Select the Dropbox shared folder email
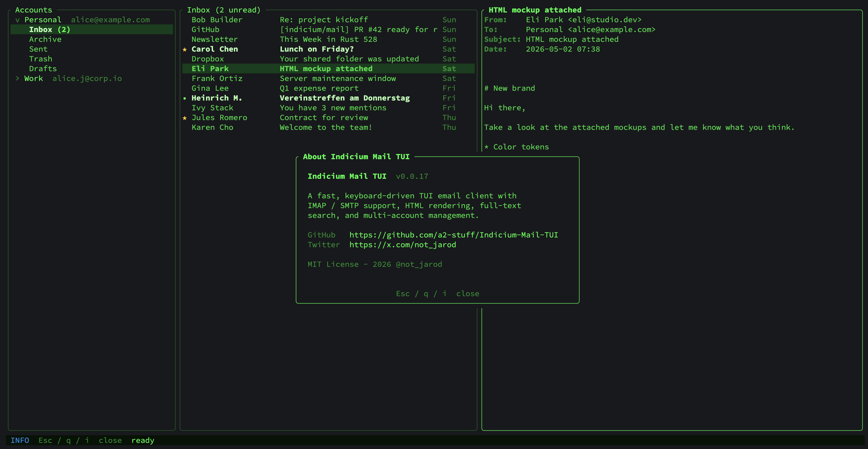 (328, 59)
